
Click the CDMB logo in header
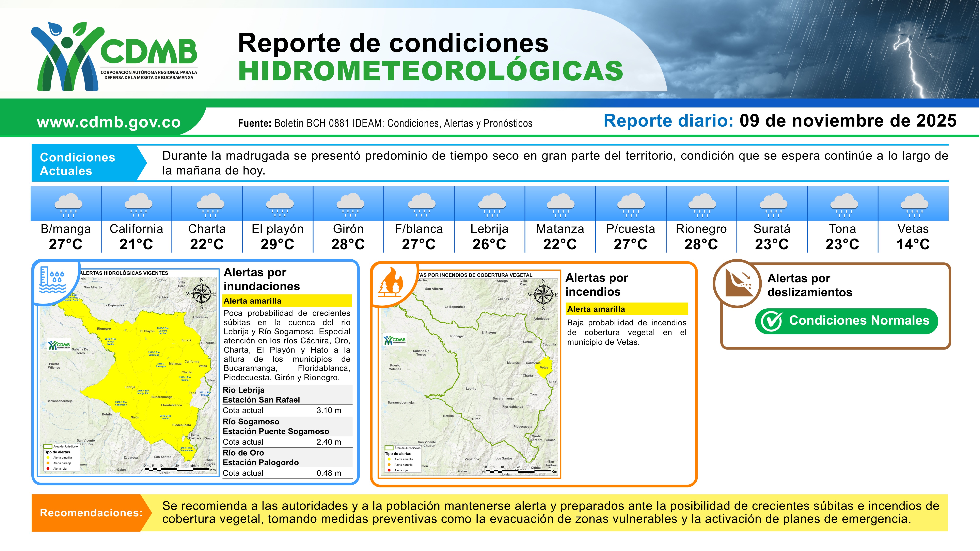tap(114, 56)
